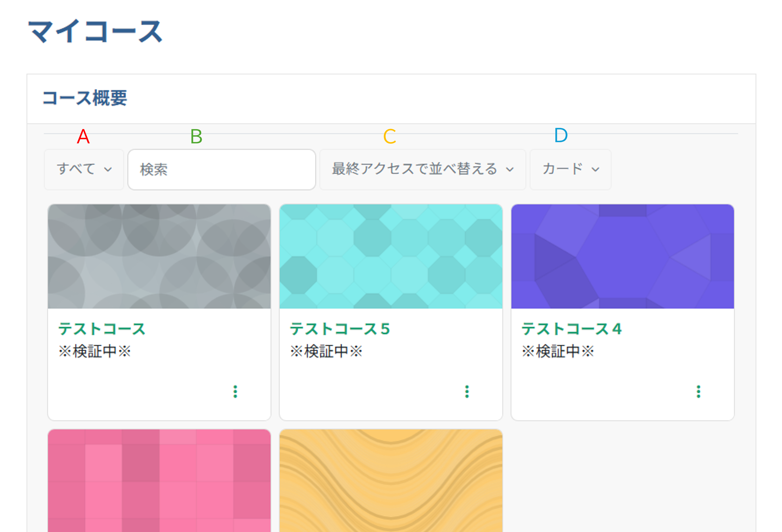Viewport: 782px width, 532px height.
Task: Click pink squares course thumbnail
Action: pyautogui.click(x=159, y=481)
